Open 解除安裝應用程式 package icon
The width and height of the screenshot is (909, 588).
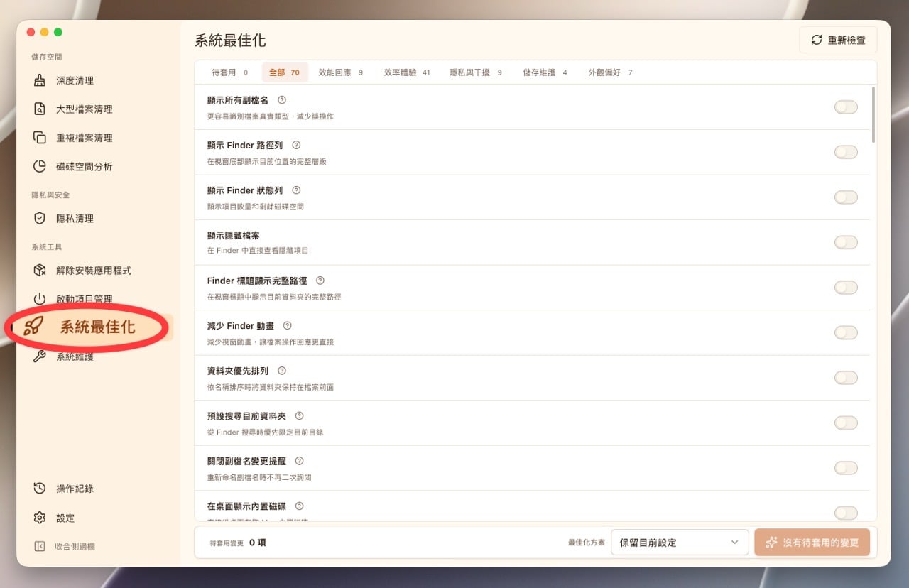(x=40, y=271)
